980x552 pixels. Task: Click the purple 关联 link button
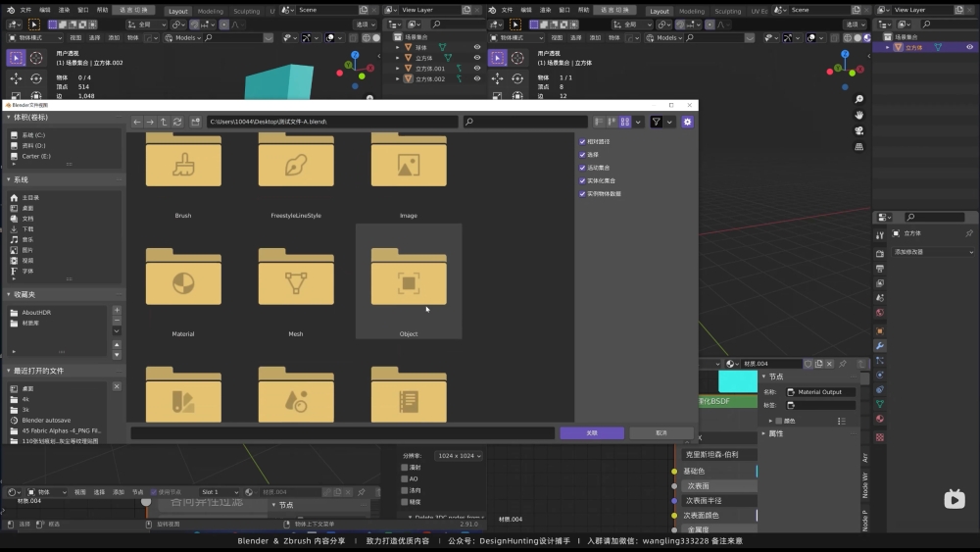pos(592,432)
